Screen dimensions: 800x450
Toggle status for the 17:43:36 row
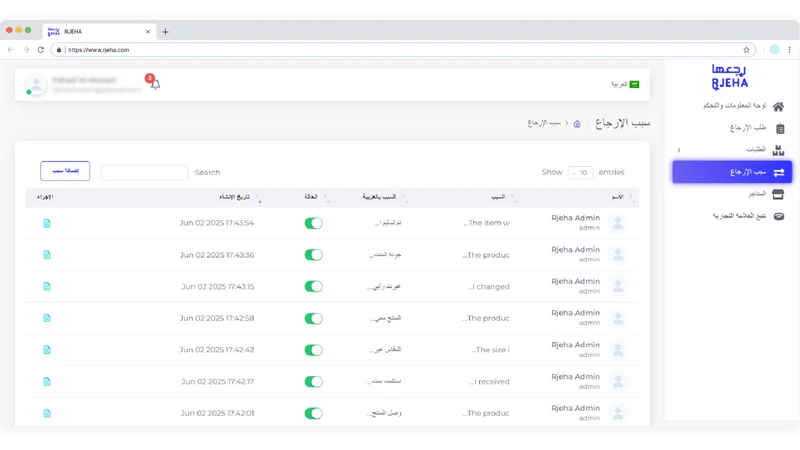(x=313, y=255)
